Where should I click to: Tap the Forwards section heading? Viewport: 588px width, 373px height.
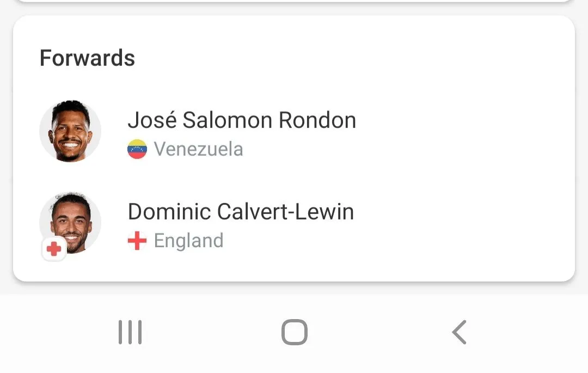point(87,58)
